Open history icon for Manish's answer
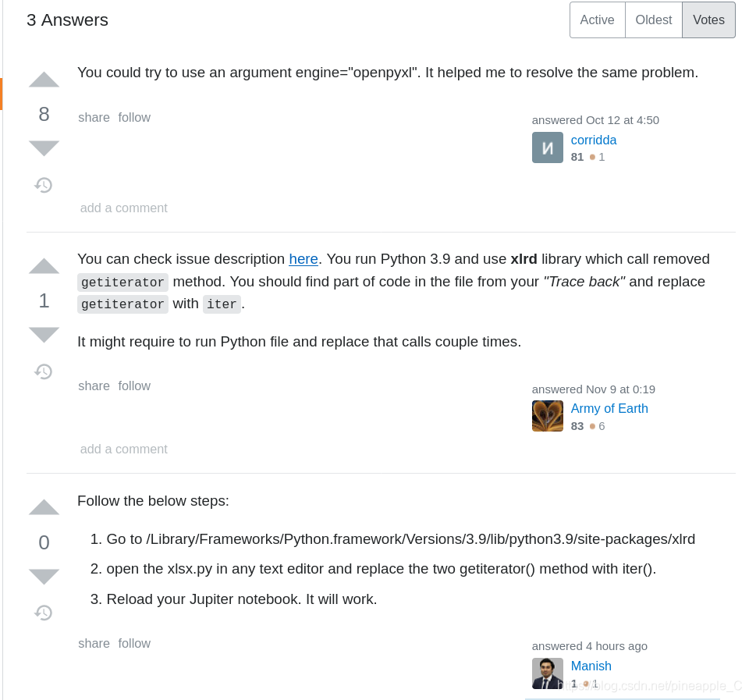749x700 pixels. point(44,613)
